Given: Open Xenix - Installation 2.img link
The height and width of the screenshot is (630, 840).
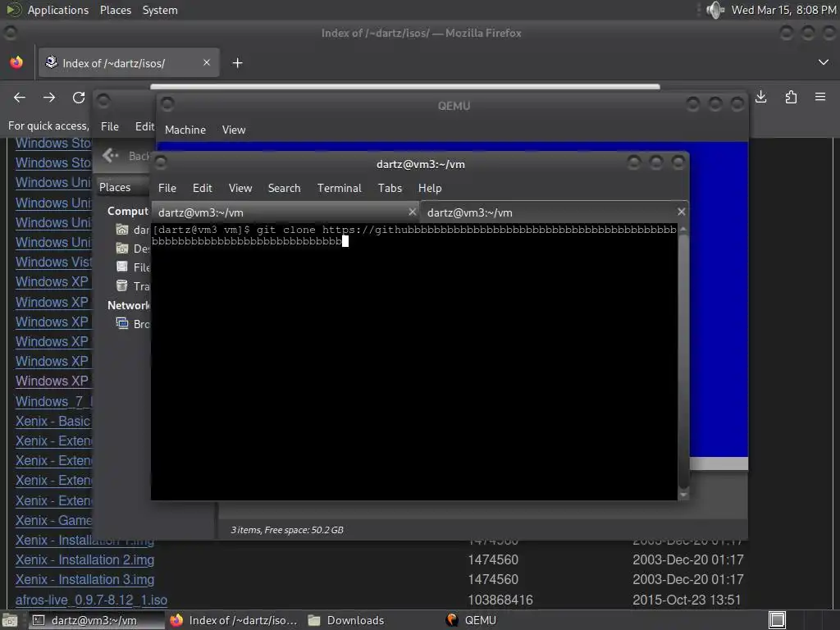Looking at the screenshot, I should point(84,559).
